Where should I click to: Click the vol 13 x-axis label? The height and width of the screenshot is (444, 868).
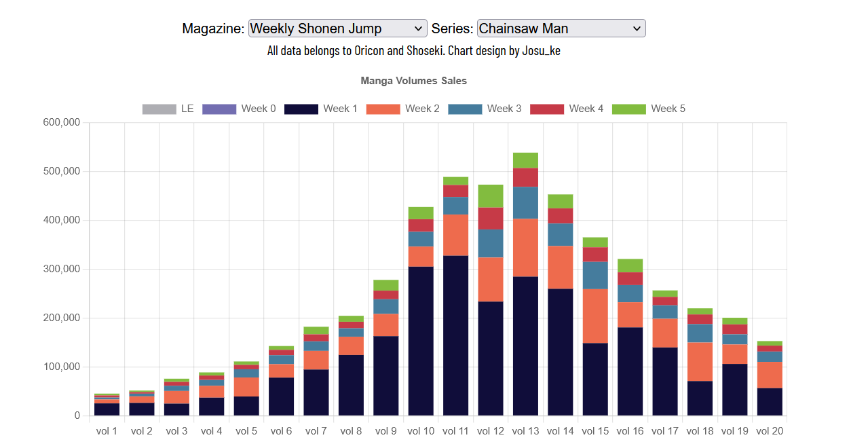click(x=525, y=431)
